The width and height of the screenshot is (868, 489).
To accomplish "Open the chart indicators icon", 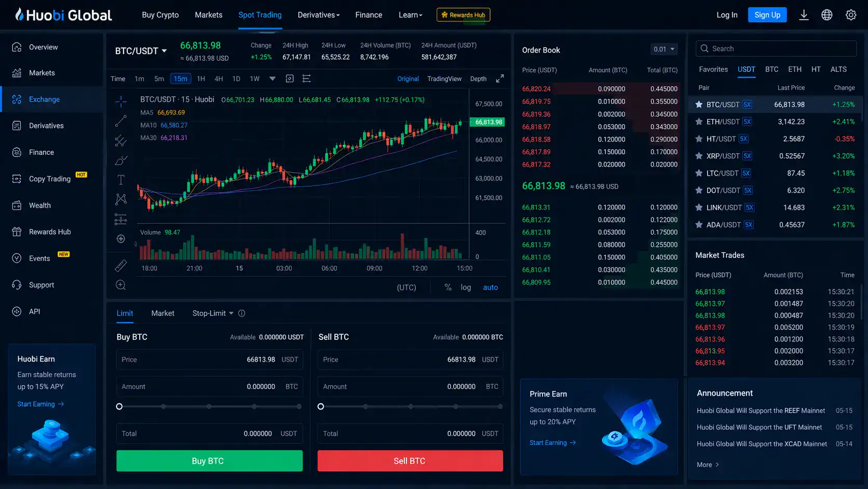I will pos(290,78).
